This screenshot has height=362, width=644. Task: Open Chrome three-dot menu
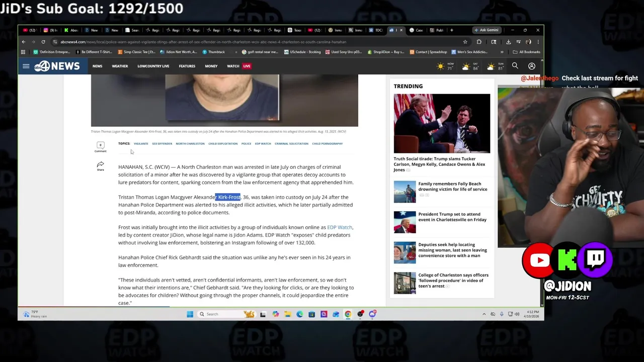(538, 42)
